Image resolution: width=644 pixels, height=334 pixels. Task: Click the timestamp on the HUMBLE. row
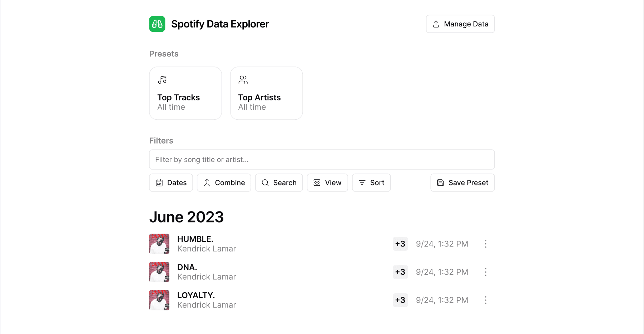click(442, 244)
